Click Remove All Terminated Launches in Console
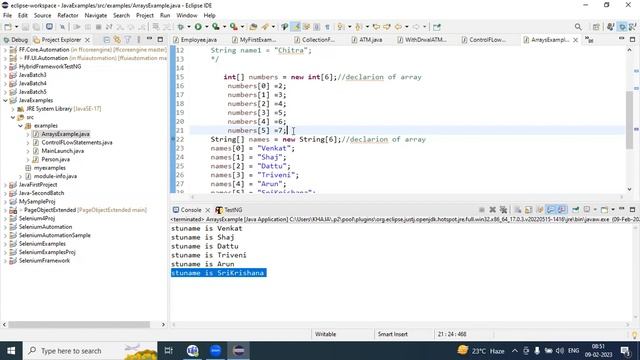This screenshot has width=640, height=360. pyautogui.click(x=504, y=210)
